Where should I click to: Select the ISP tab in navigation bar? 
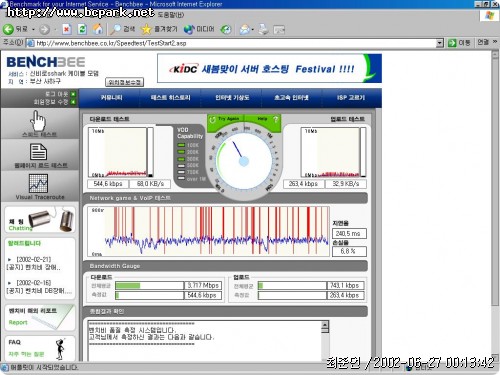pyautogui.click(x=351, y=98)
